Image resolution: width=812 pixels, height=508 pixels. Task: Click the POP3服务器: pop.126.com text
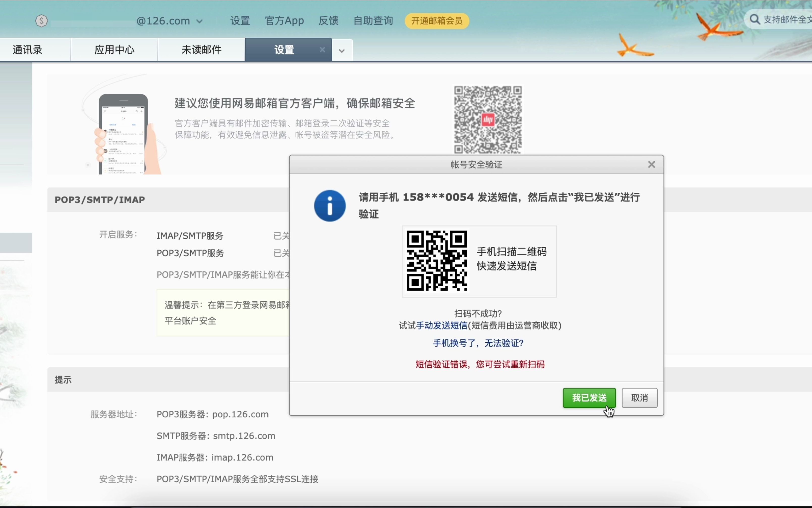(212, 414)
